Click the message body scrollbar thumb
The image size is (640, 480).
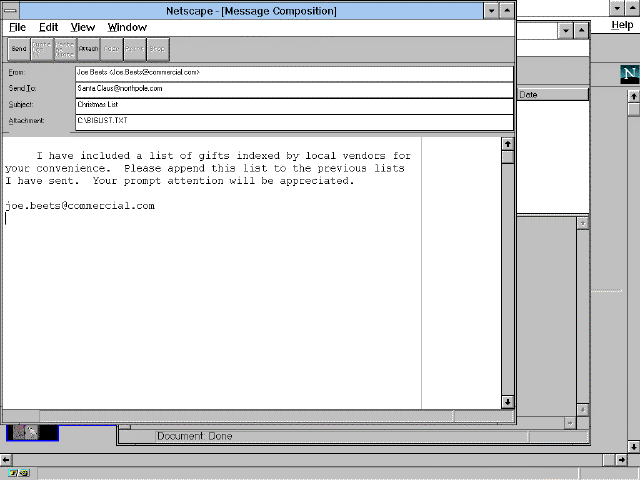point(507,157)
